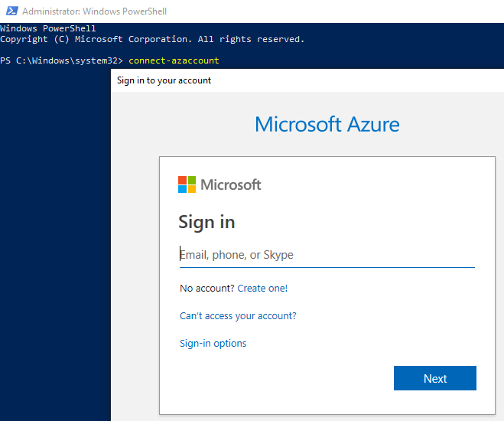Open the Sign-in options link
This screenshot has width=504, height=421.
[213, 344]
